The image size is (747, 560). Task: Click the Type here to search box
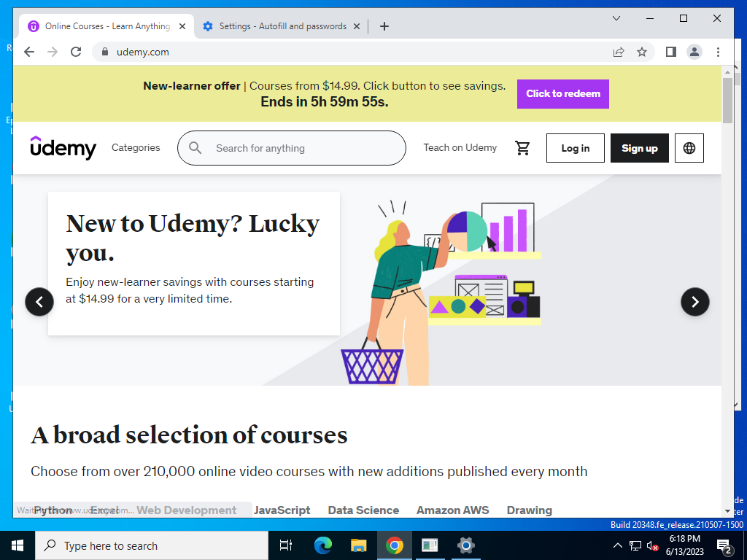tap(152, 545)
